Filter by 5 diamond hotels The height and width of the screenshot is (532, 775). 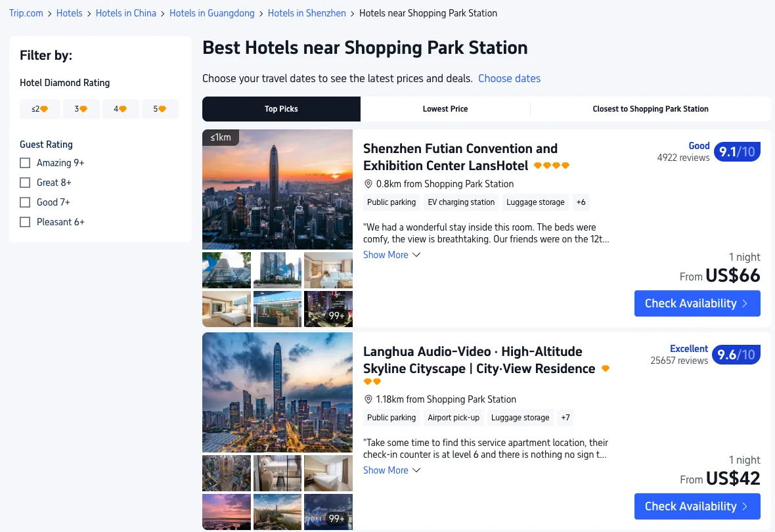[160, 109]
